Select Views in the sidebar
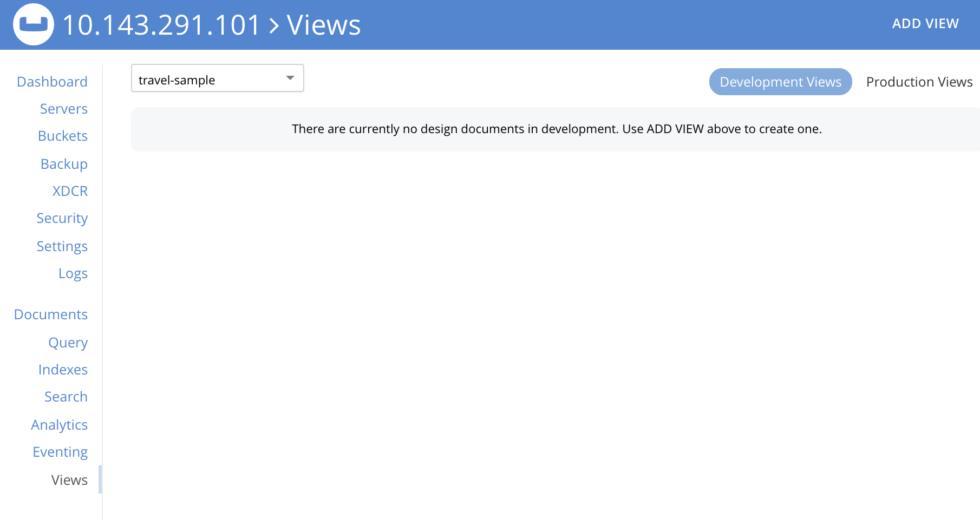This screenshot has height=526, width=980. pyautogui.click(x=69, y=479)
